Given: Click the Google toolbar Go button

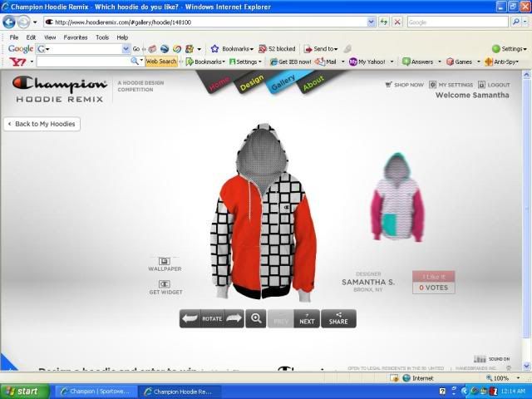Looking at the screenshot, I should tap(136, 49).
